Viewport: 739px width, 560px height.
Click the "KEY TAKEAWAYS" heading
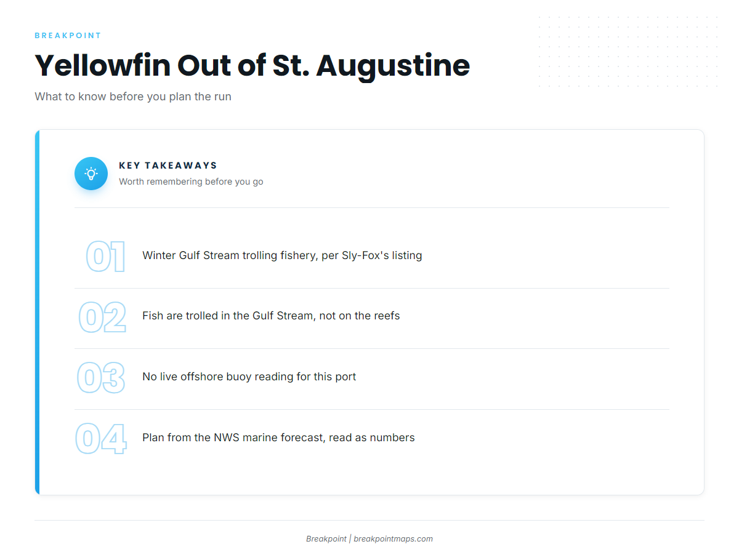[x=168, y=166]
